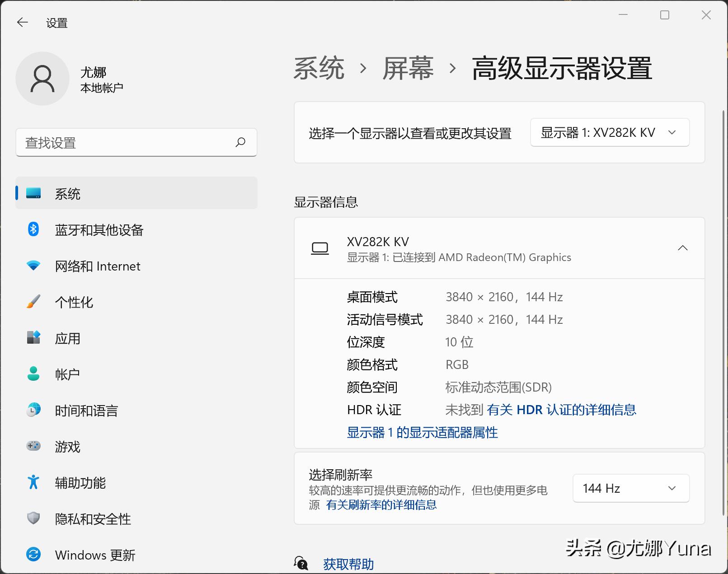This screenshot has width=728, height=574.
Task: Select the 个性化 brush icon
Action: point(33,302)
